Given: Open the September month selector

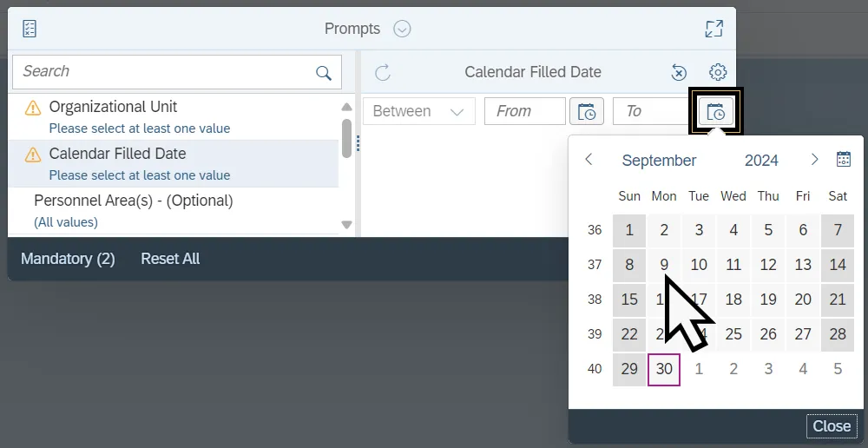Looking at the screenshot, I should [x=659, y=161].
